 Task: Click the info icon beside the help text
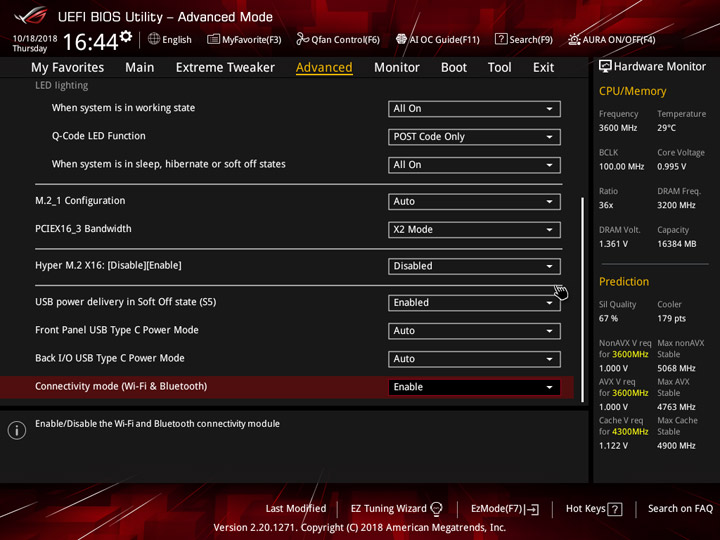click(x=17, y=431)
